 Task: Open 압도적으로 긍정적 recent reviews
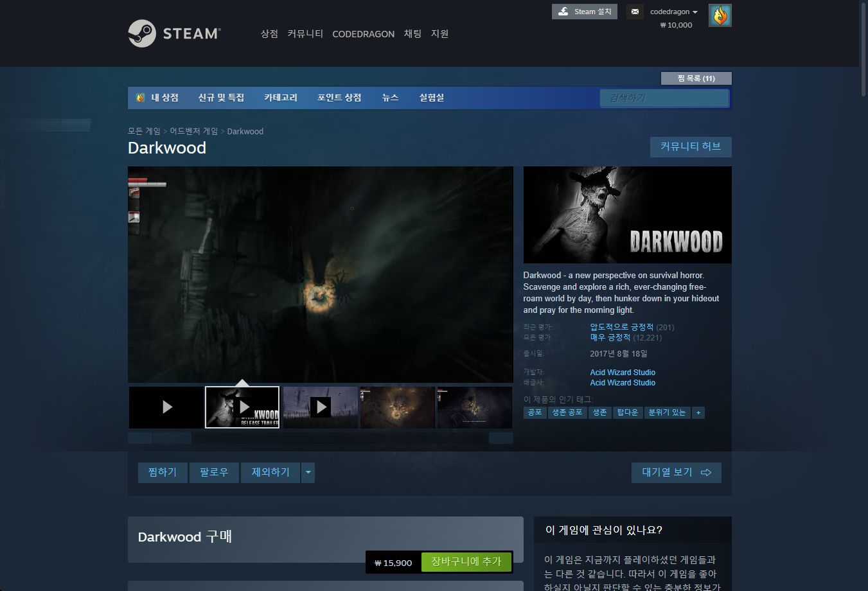(x=622, y=327)
